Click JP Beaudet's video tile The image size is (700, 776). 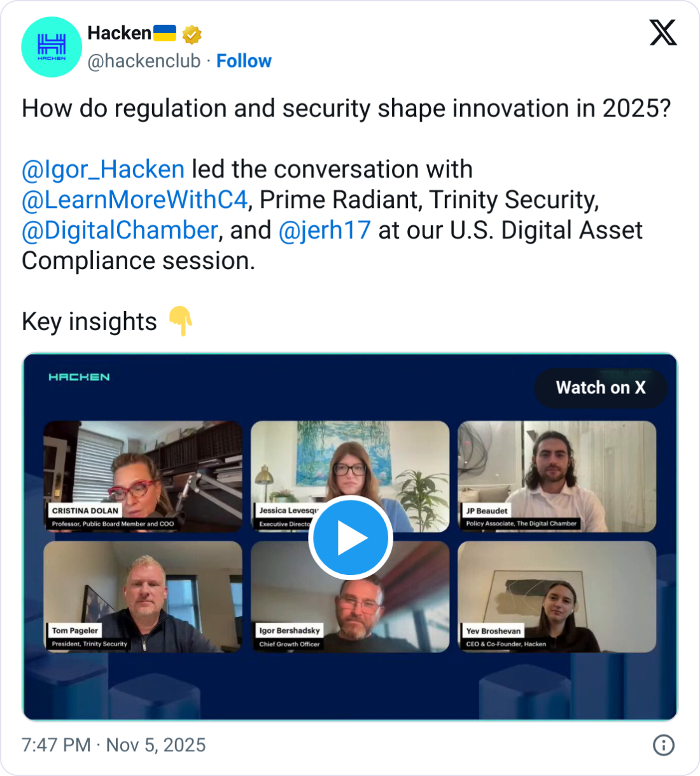point(557,476)
